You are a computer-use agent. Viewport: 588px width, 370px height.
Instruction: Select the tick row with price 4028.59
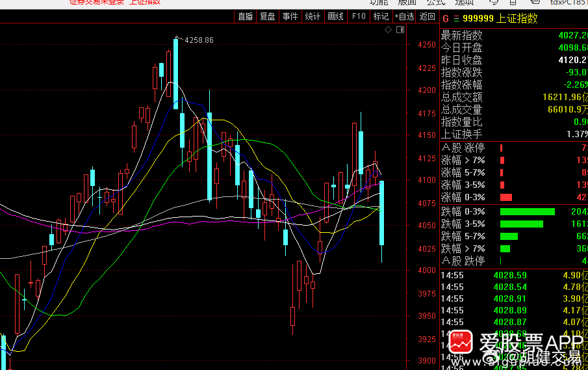[514, 276]
